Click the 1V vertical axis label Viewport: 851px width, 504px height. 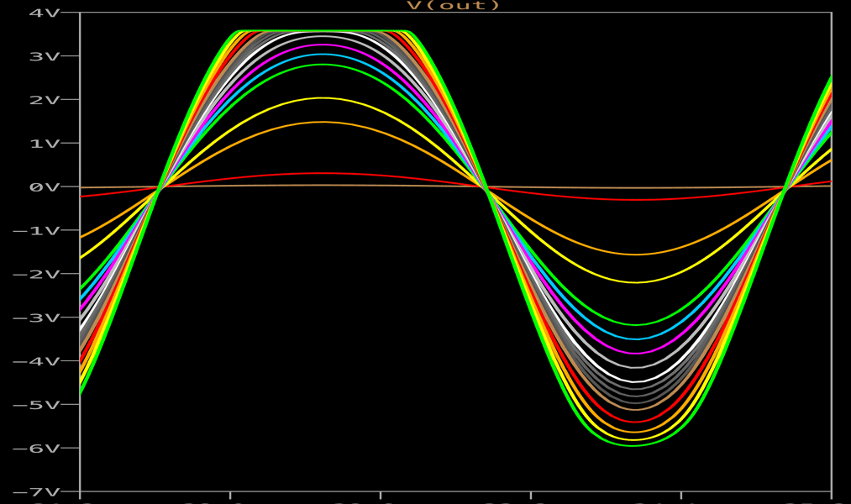click(44, 144)
